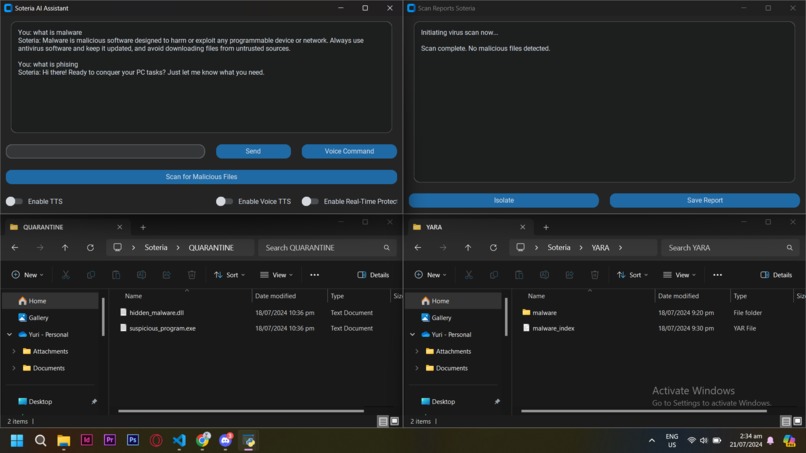Open Visual Studio Code from taskbar
The height and width of the screenshot is (453, 806).
(179, 441)
